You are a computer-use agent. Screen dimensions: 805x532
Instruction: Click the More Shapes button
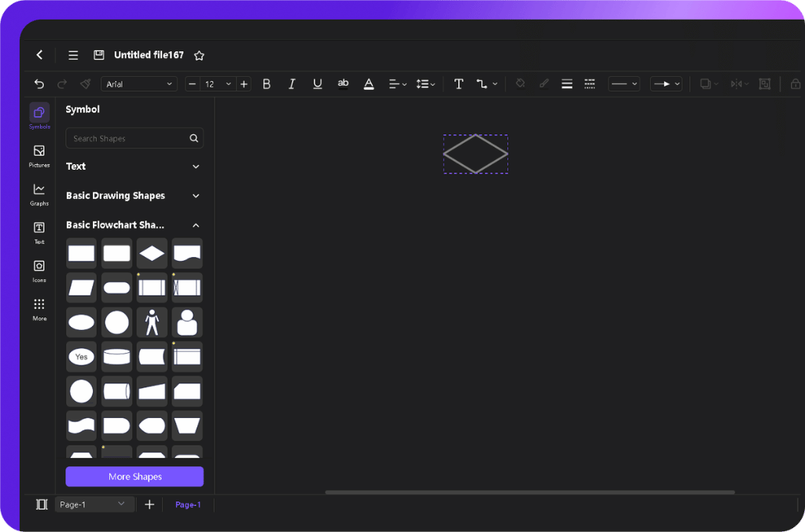(x=134, y=476)
